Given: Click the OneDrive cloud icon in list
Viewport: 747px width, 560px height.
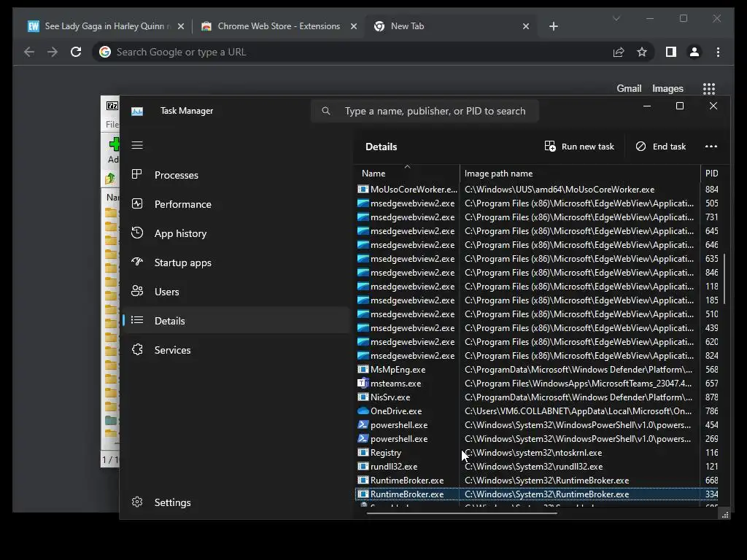Looking at the screenshot, I should (363, 411).
